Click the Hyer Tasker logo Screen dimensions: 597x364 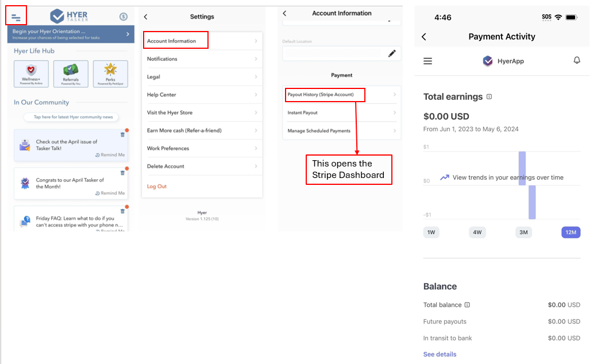pos(70,16)
